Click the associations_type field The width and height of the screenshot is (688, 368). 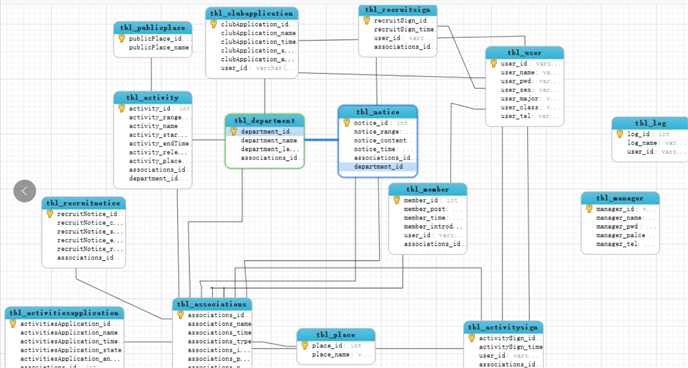pyautogui.click(x=219, y=341)
